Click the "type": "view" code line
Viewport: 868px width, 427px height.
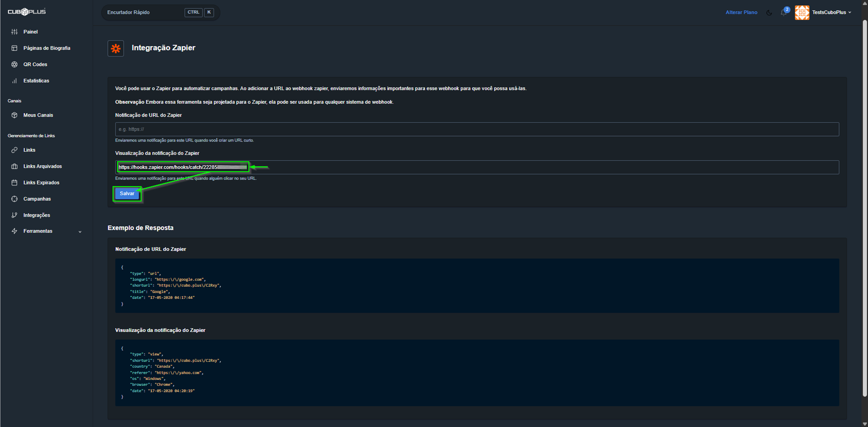click(147, 354)
